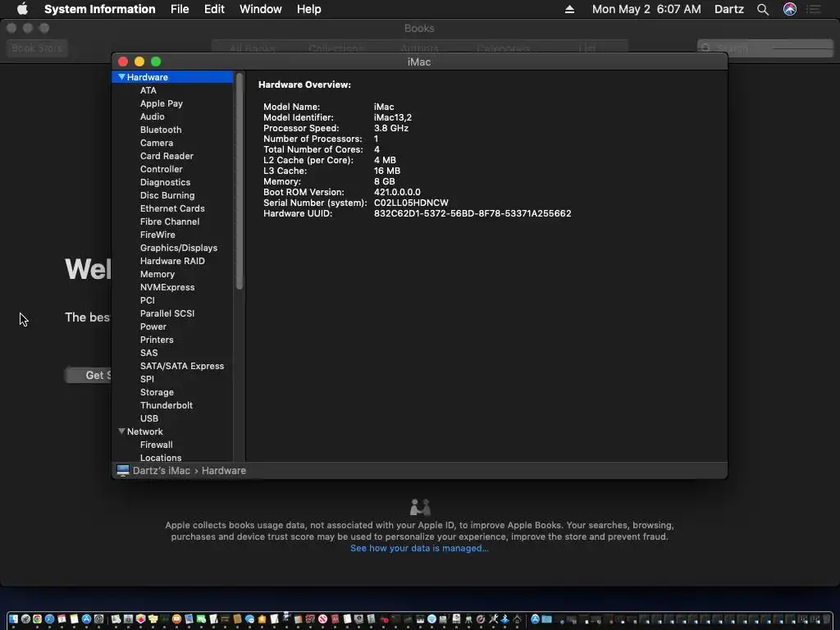This screenshot has height=630, width=840.
Task: Collapse the Network disclosure triangle
Action: (121, 431)
